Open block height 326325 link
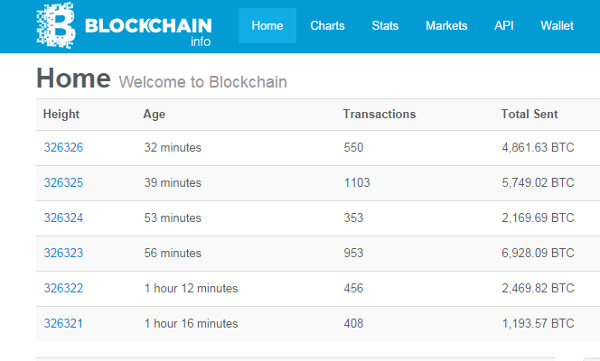 point(64,183)
